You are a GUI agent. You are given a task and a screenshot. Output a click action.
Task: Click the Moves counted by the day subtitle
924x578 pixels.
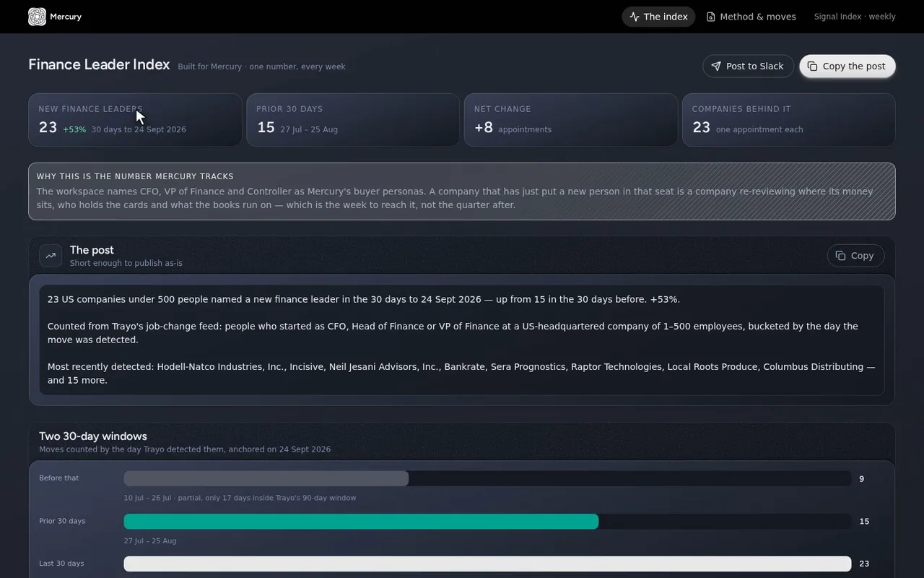click(x=185, y=449)
